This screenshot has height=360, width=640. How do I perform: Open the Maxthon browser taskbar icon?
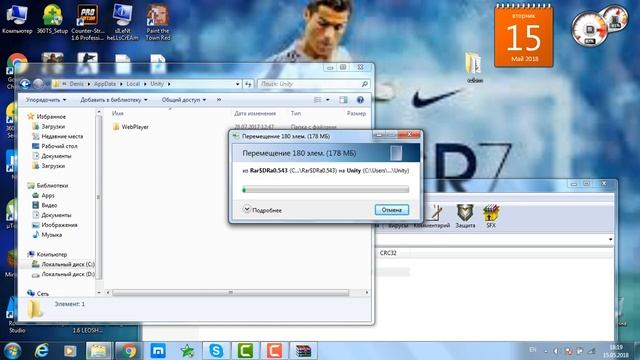click(x=158, y=351)
